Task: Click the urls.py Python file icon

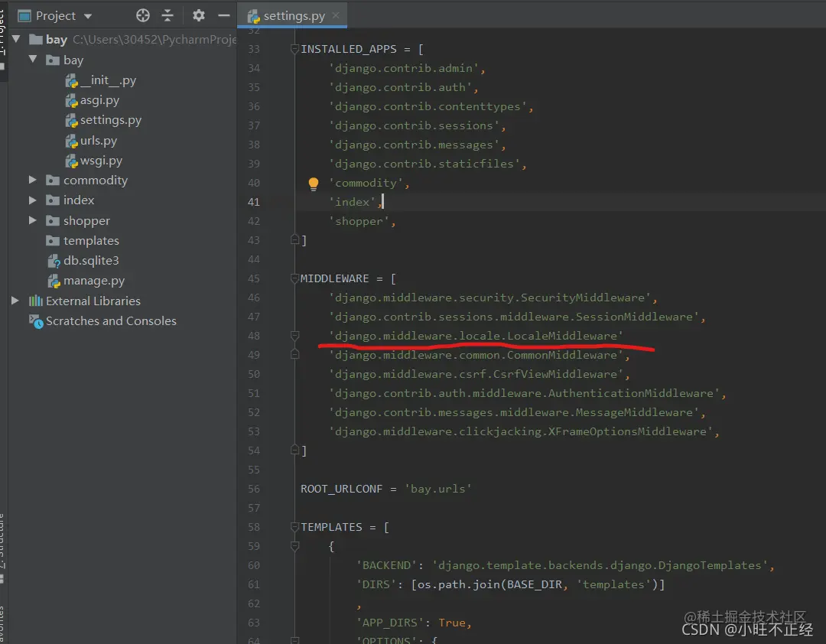Action: coord(71,141)
